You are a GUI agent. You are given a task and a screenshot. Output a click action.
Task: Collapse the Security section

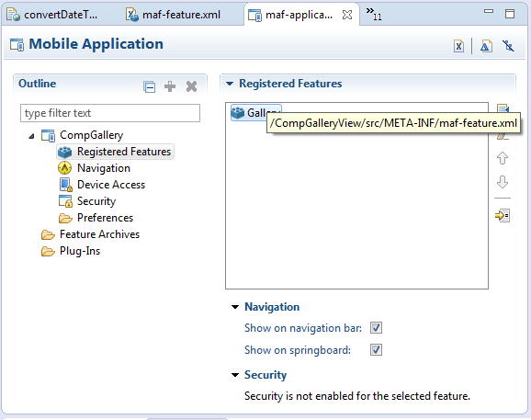235,375
